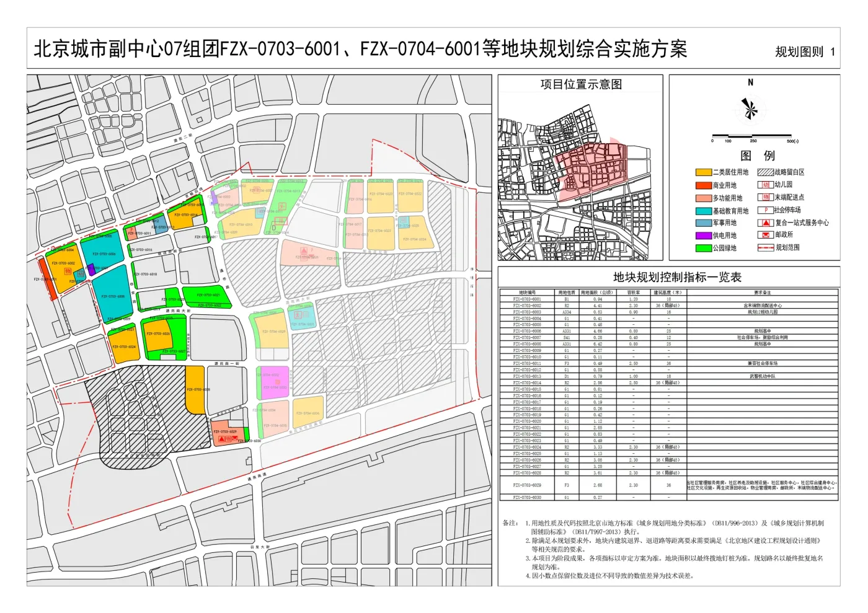
Task: Click the 社会停车场 P legend symbol
Action: [765, 210]
